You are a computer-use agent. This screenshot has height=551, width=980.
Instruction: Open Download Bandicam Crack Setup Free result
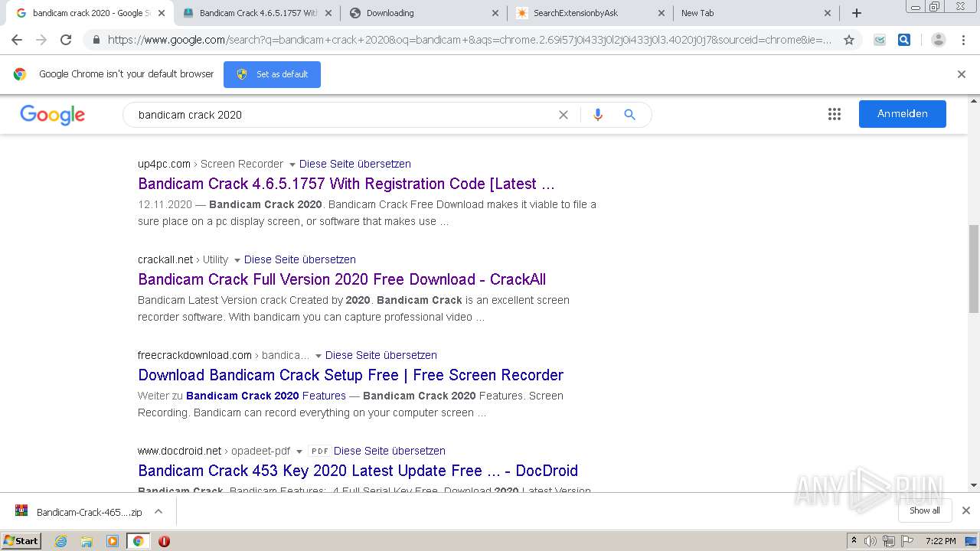pyautogui.click(x=351, y=375)
